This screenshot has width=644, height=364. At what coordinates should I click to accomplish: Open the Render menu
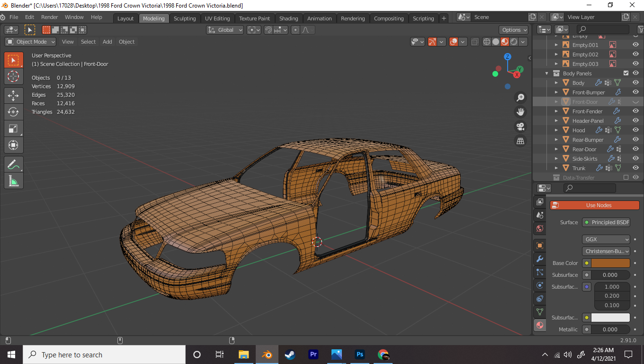[50, 17]
